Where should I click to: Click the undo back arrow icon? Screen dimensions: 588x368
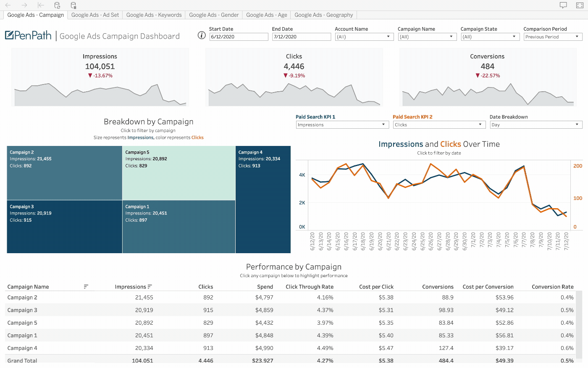pyautogui.click(x=8, y=5)
